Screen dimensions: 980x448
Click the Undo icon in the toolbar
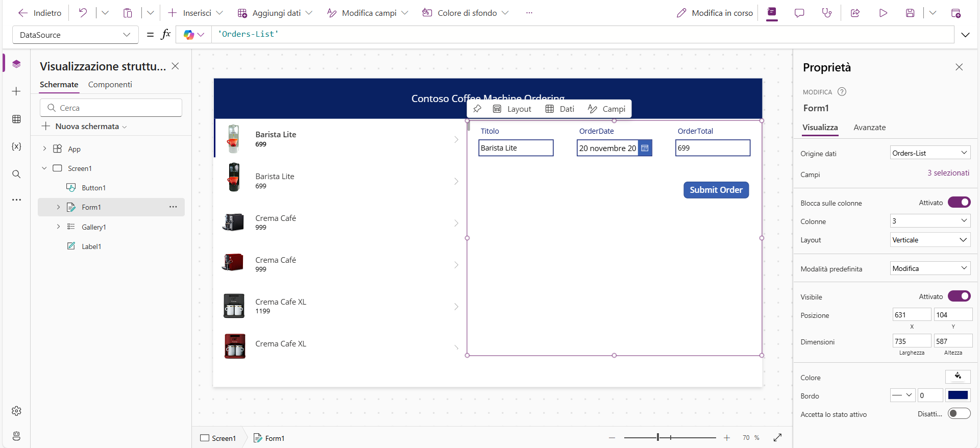tap(83, 13)
